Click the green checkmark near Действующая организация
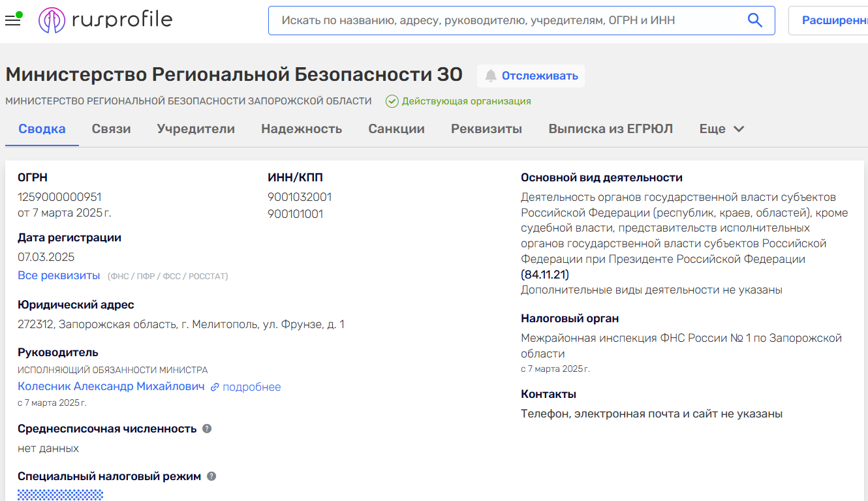Screen dimensions: 868x501 coord(392,101)
